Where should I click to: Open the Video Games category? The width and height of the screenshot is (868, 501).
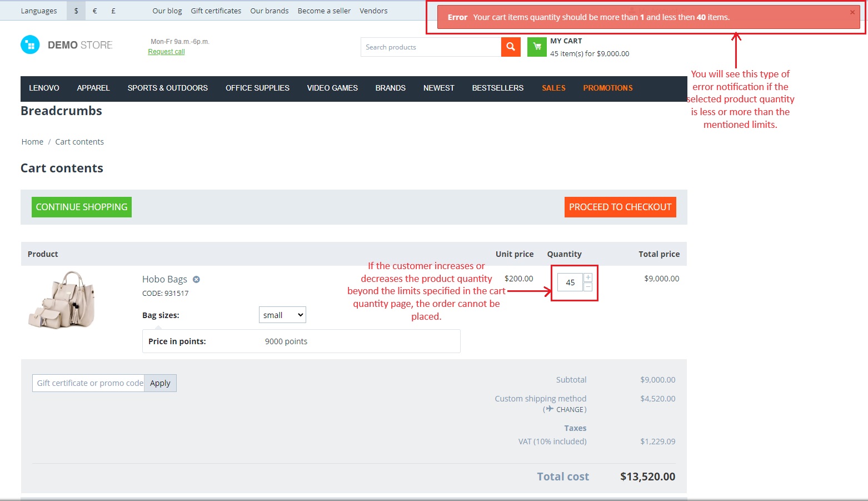pos(332,88)
